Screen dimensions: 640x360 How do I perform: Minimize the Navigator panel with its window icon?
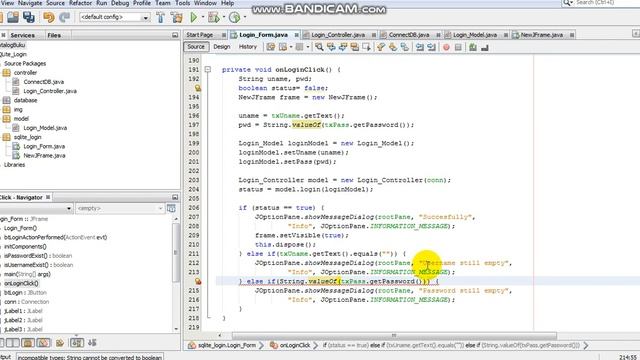[x=175, y=197]
